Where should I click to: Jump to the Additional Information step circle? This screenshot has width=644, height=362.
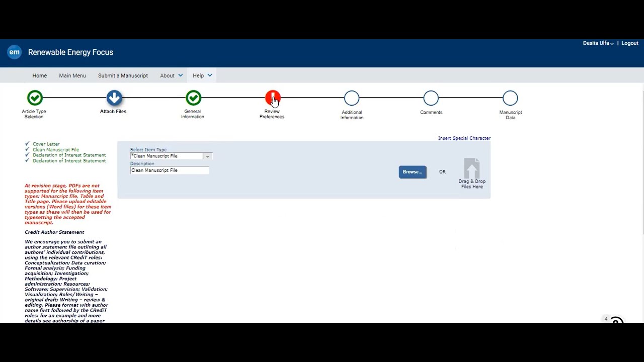[352, 98]
